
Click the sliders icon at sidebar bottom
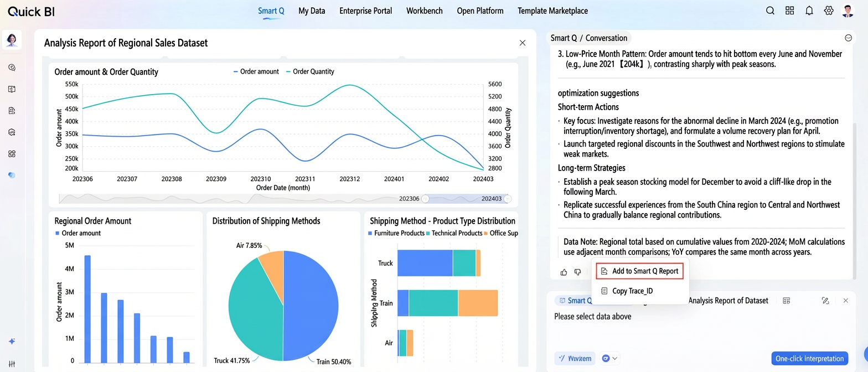[x=12, y=365]
